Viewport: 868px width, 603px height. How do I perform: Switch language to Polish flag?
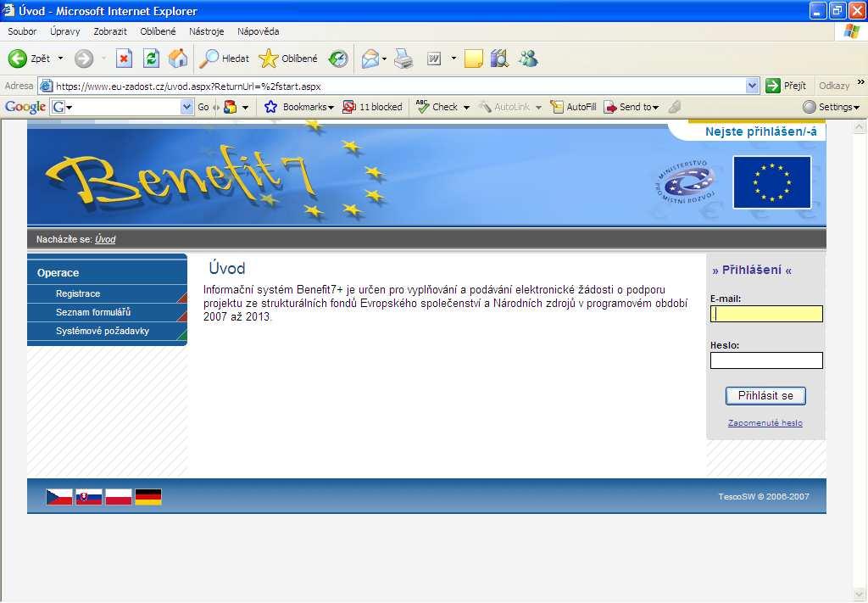click(x=119, y=497)
